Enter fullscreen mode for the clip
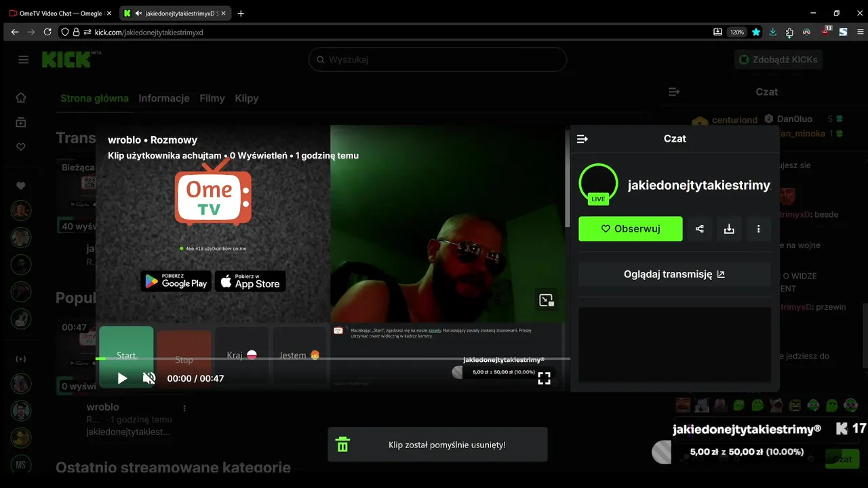The width and height of the screenshot is (868, 488). 544,378
